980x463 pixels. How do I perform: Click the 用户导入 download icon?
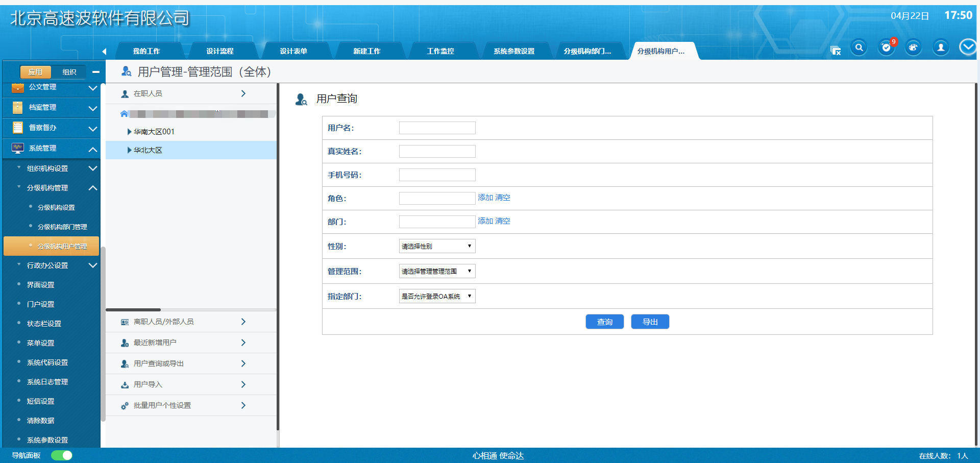click(125, 385)
